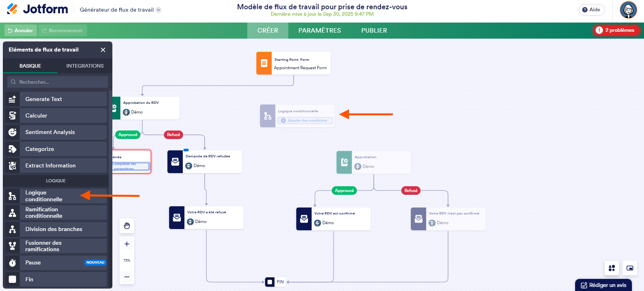Switch to the INTEGRATIONS tab

[x=84, y=66]
